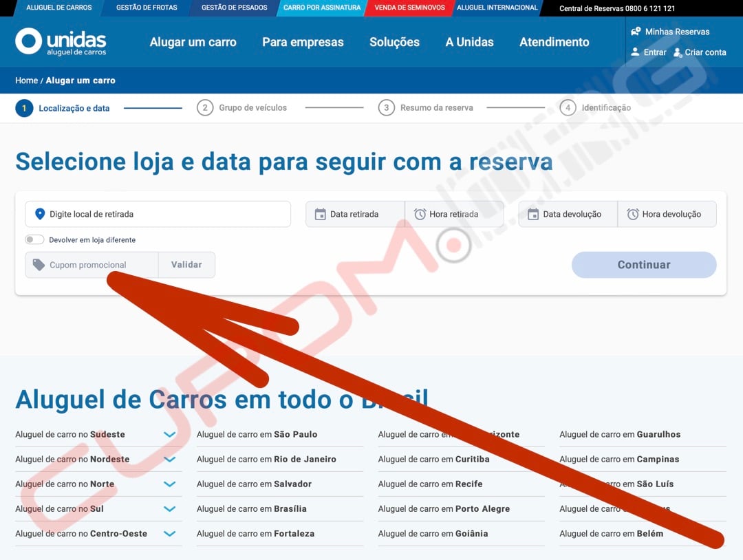The height and width of the screenshot is (560, 743).
Task: Expand Aluguel de carro no Sudeste
Action: click(x=170, y=435)
